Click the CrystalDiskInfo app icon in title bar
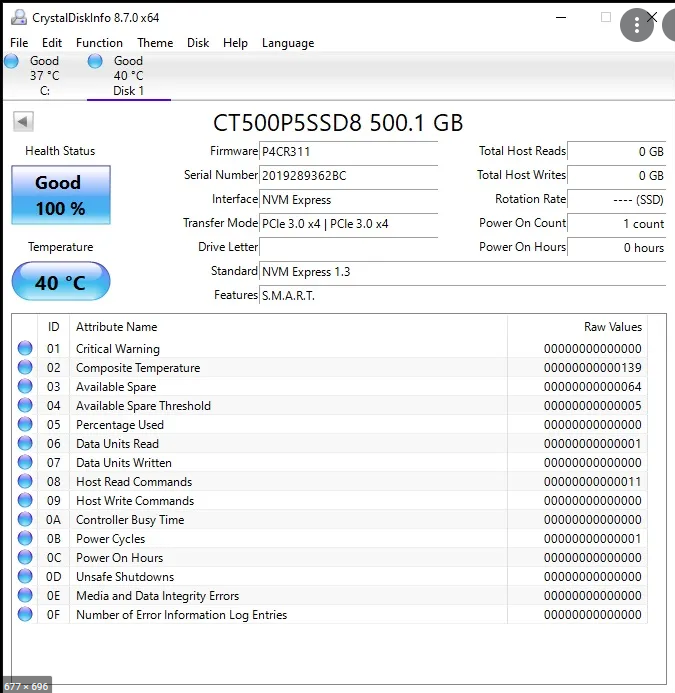675x693 pixels. tap(19, 17)
